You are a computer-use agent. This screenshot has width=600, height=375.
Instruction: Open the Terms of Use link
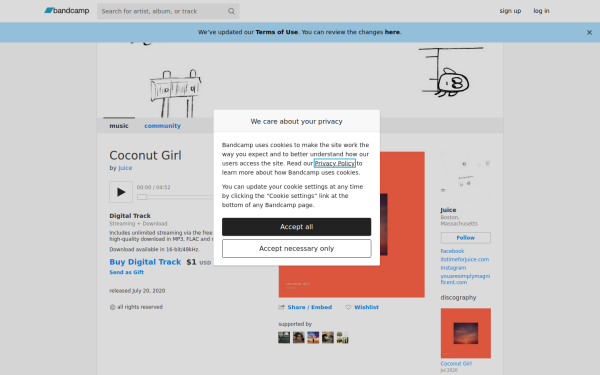click(x=276, y=32)
